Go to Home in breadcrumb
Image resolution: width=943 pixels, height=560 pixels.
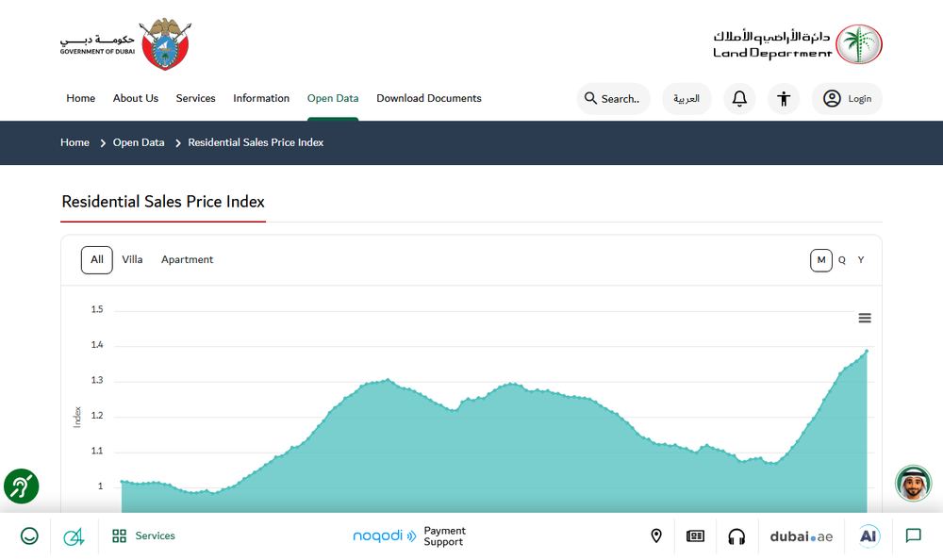pos(74,142)
